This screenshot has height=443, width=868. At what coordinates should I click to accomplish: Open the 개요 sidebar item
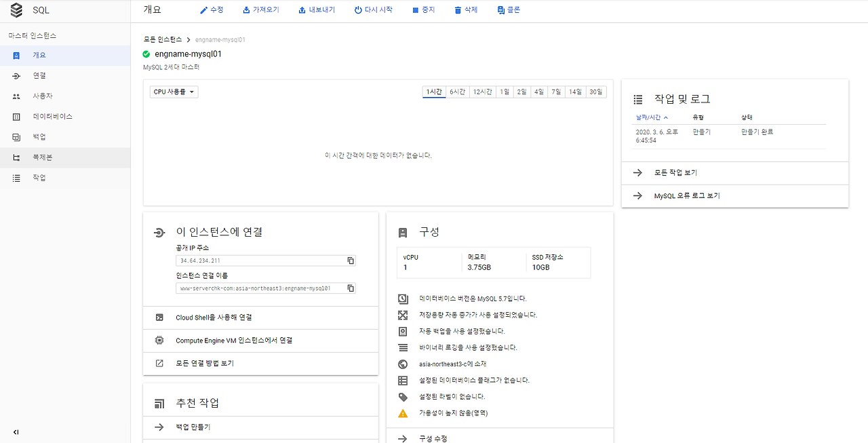tap(65, 56)
